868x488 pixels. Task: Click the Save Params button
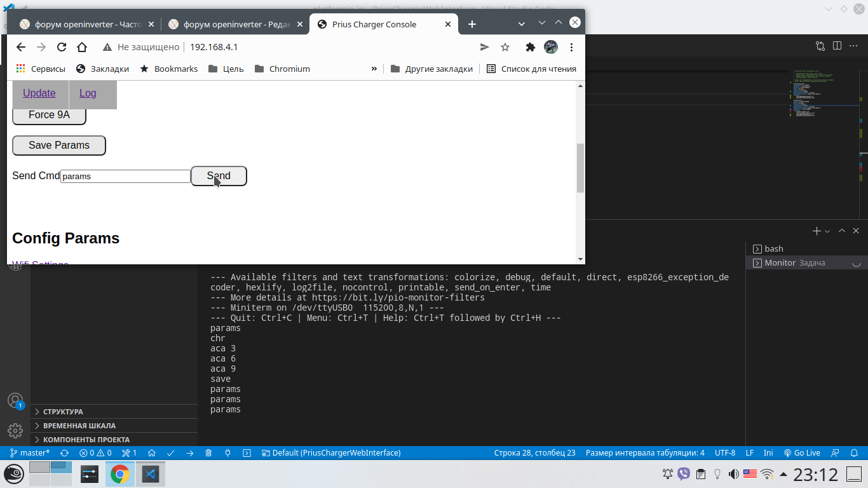(59, 146)
